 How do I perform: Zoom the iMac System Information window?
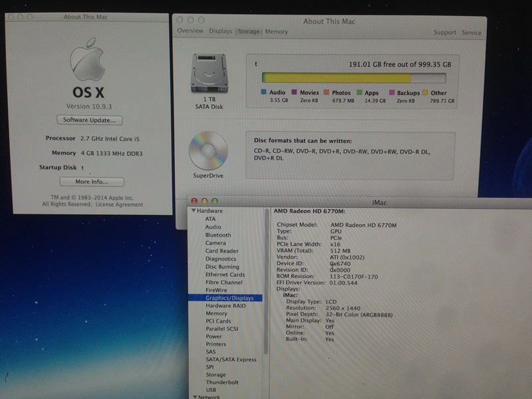tap(214, 201)
